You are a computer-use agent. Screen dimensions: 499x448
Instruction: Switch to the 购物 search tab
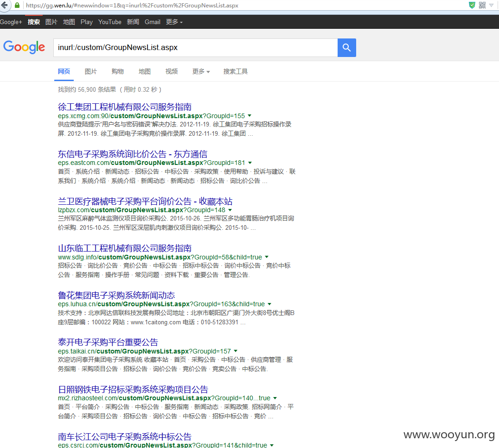(x=118, y=71)
